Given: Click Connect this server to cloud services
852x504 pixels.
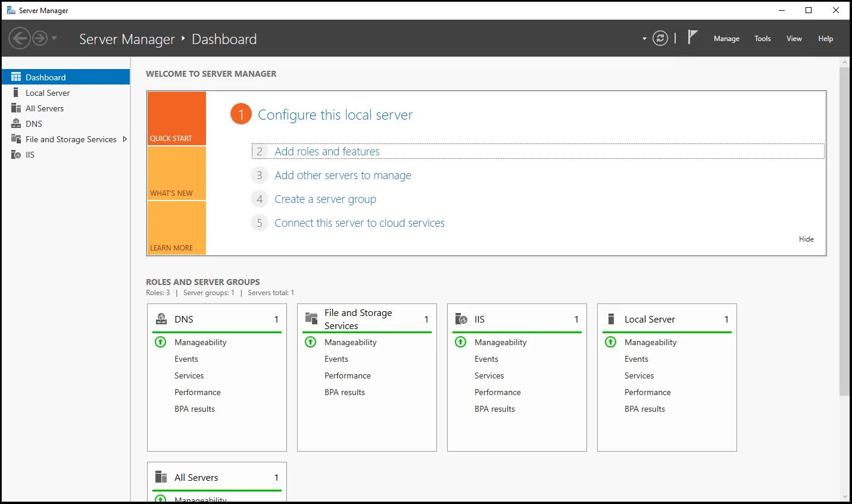Looking at the screenshot, I should click(x=359, y=223).
